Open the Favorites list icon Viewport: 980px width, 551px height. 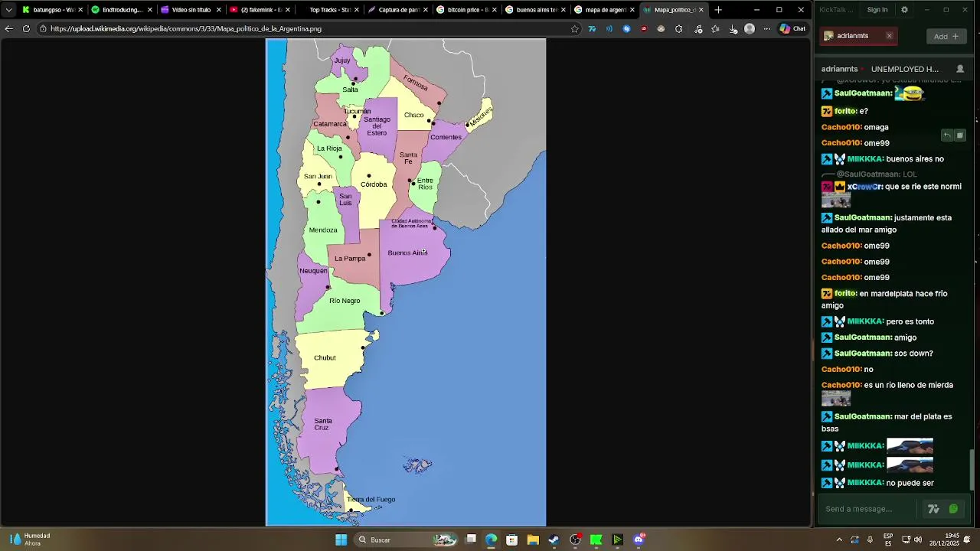click(715, 29)
